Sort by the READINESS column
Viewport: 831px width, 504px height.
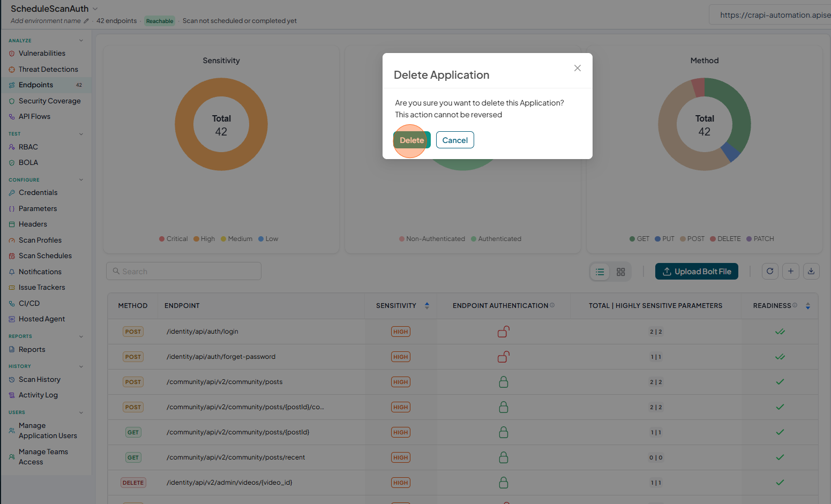[x=808, y=306]
